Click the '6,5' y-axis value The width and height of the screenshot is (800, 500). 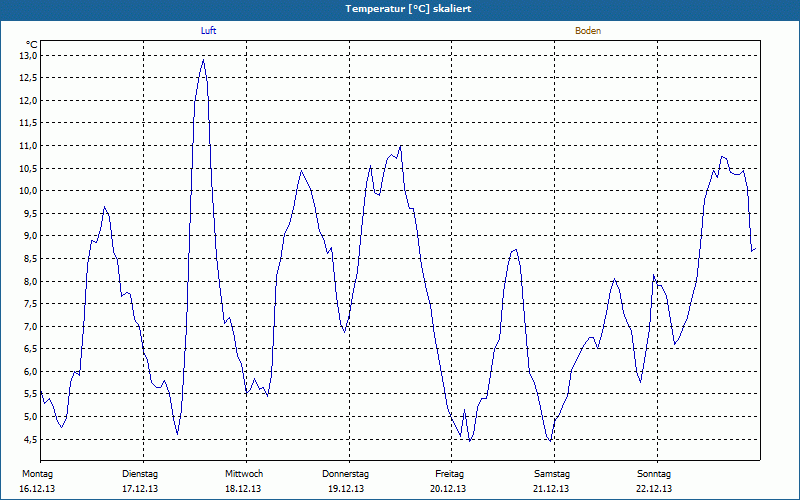(31, 349)
